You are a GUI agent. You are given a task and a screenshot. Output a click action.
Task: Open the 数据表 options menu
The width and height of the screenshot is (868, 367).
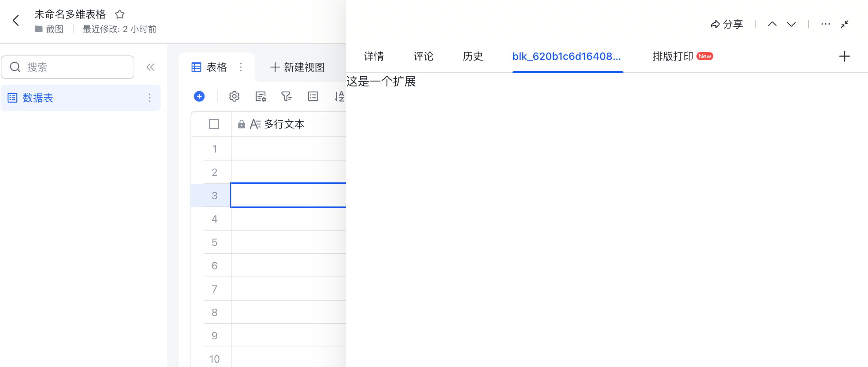150,97
